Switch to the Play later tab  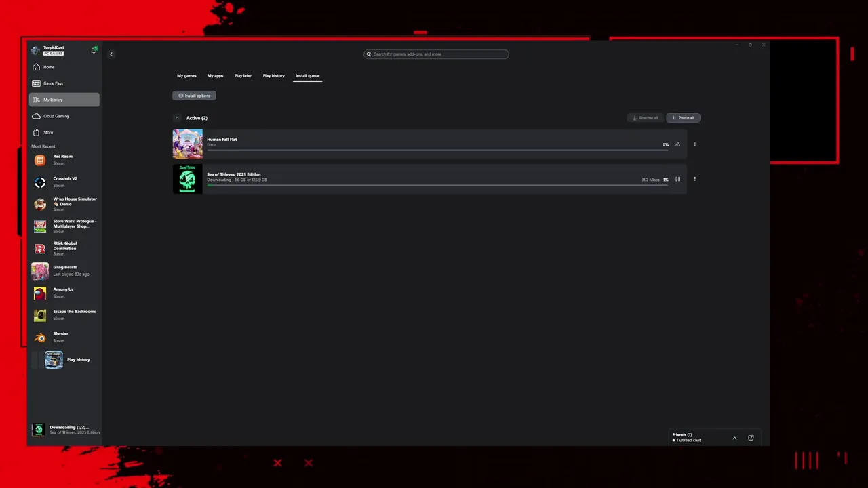pyautogui.click(x=243, y=76)
